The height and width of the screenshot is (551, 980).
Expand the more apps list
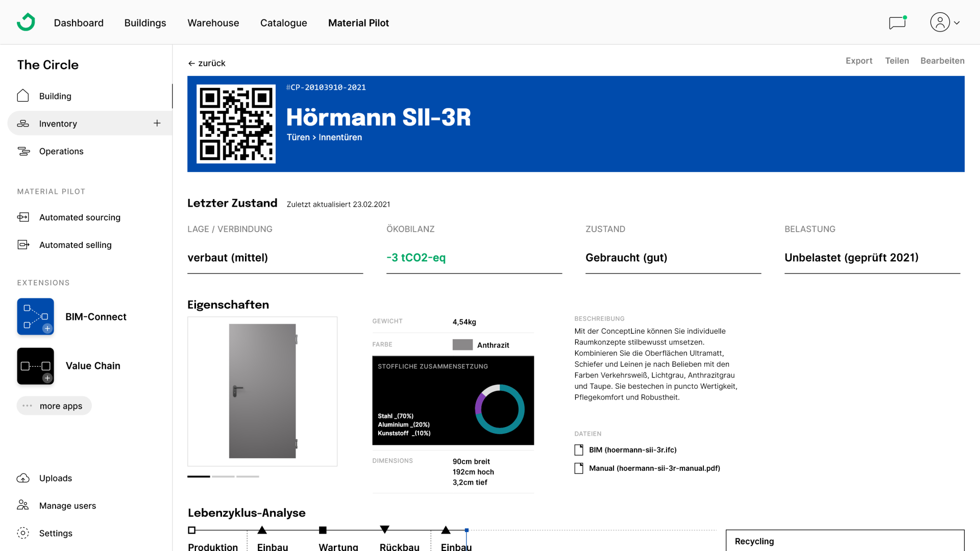[x=54, y=406]
